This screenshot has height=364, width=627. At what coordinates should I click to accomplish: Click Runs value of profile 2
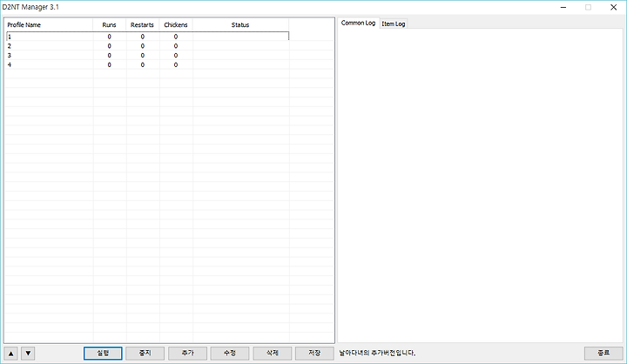tap(109, 46)
